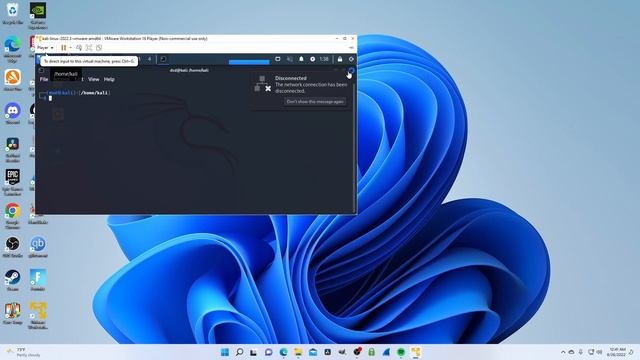This screenshot has width=640, height=360.
Task: Click the Disconnected notification title
Action: point(291,78)
